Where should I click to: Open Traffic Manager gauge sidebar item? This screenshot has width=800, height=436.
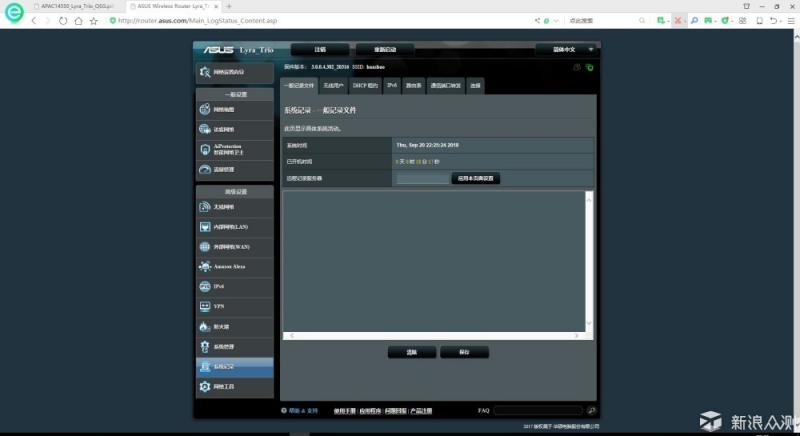[x=235, y=169]
